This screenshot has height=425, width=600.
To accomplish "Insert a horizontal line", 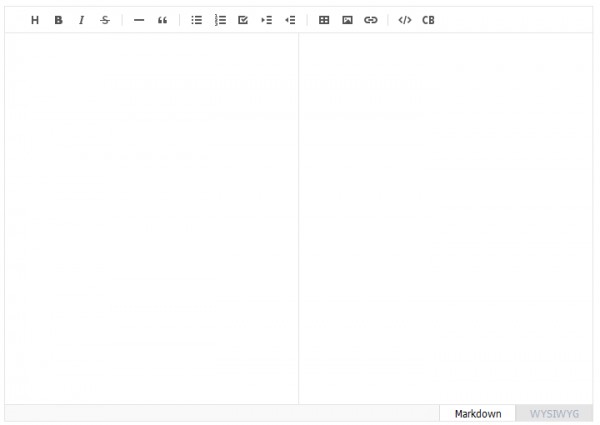I will [139, 20].
